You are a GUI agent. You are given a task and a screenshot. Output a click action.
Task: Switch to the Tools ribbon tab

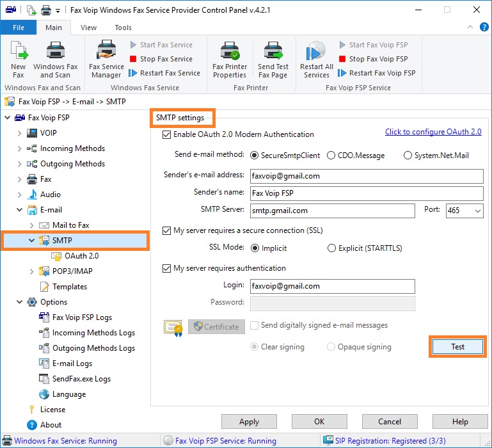(123, 28)
